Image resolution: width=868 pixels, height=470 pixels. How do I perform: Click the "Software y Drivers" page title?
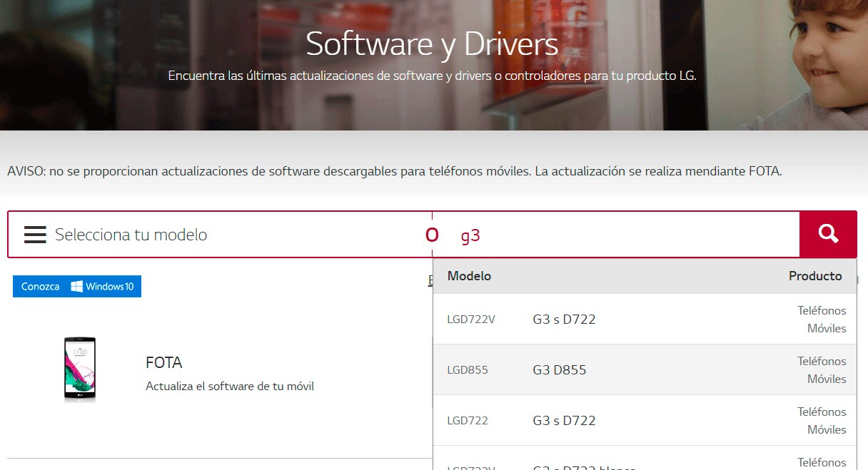click(433, 44)
